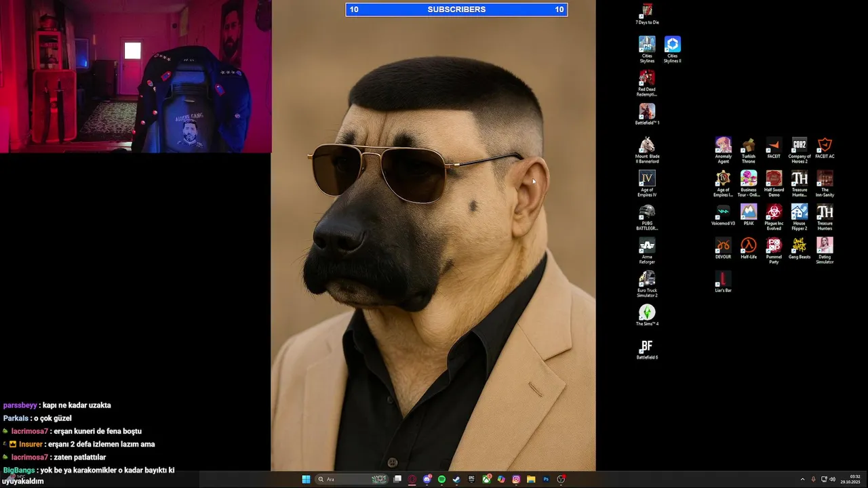
Task: Launch Voicemod V3 shortcut
Action: click(x=723, y=214)
